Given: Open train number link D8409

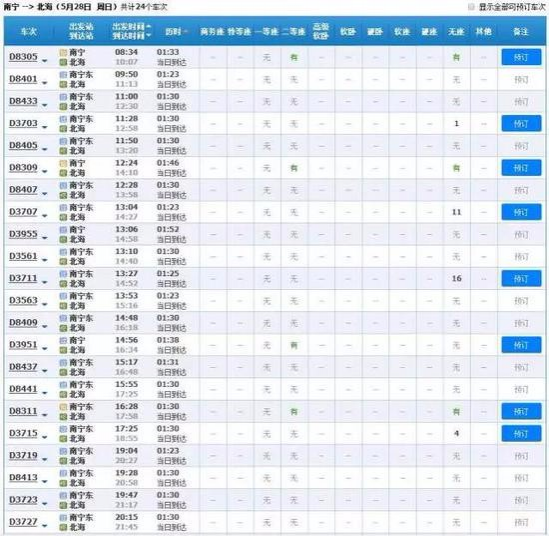Looking at the screenshot, I should point(23,322).
